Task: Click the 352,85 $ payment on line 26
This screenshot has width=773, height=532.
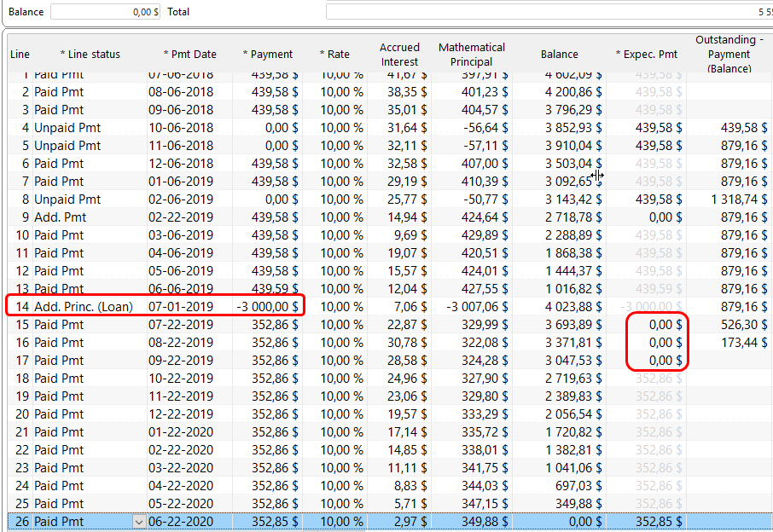Action: coord(275,522)
